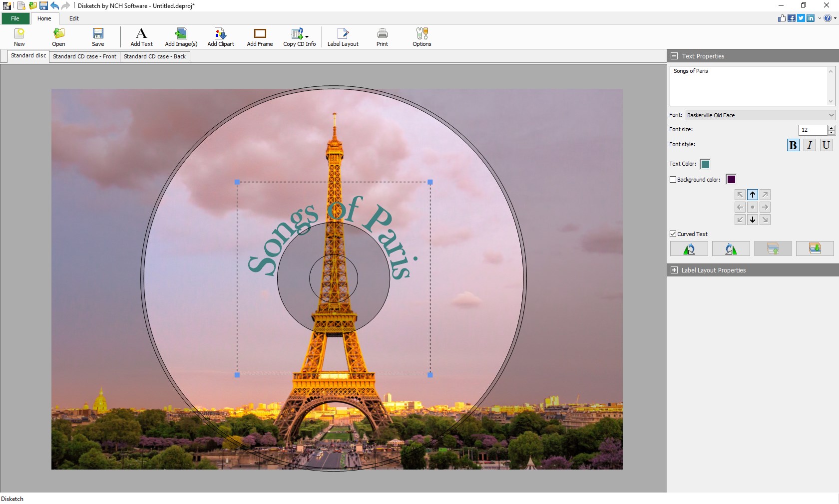
Task: Click the Print button
Action: (382, 37)
